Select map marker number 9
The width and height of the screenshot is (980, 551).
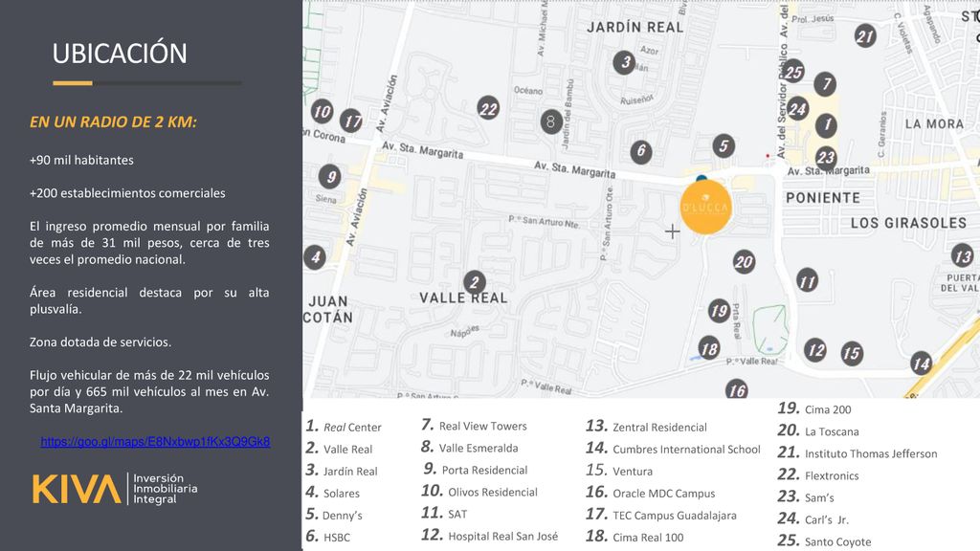(330, 177)
